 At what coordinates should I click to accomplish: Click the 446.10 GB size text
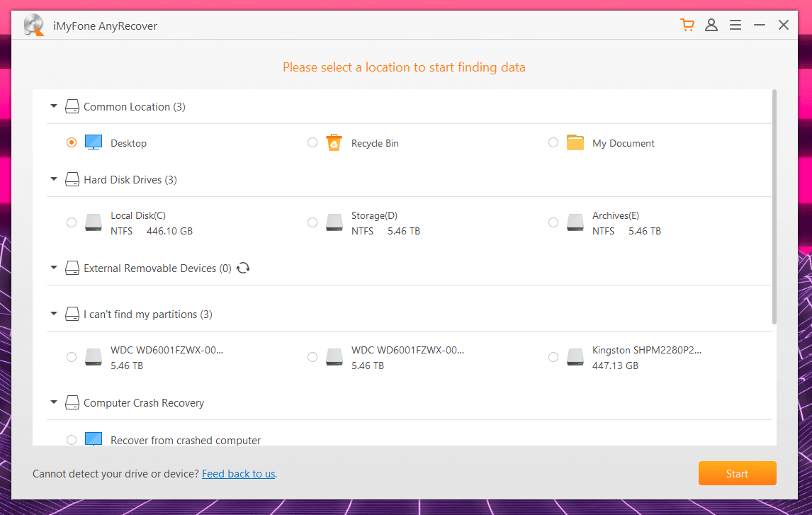tap(169, 231)
